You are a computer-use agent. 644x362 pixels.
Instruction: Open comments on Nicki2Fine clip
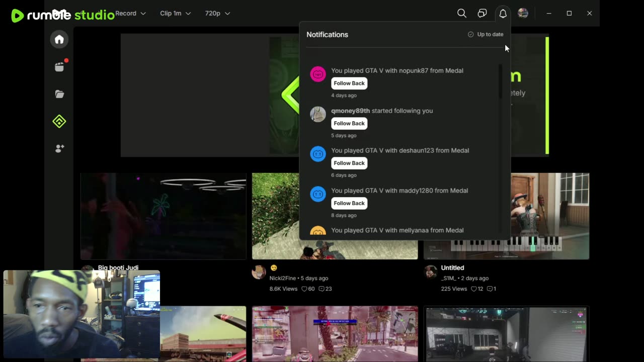[321, 289]
